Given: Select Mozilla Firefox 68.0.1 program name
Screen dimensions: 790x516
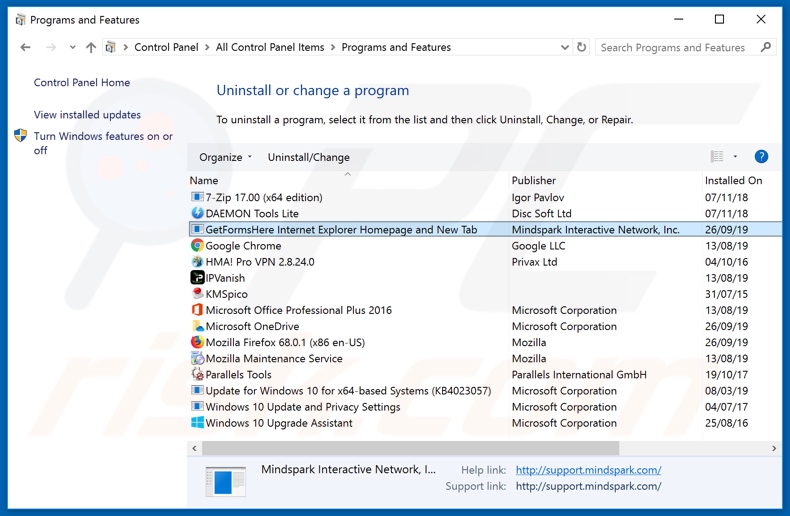Looking at the screenshot, I should [x=285, y=343].
